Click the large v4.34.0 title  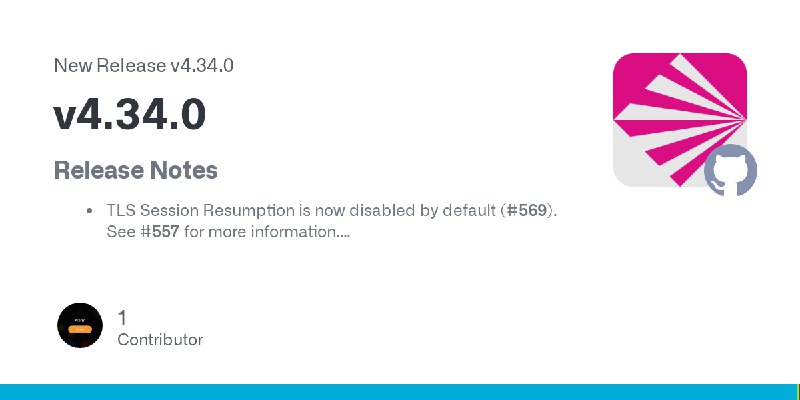coord(130,115)
